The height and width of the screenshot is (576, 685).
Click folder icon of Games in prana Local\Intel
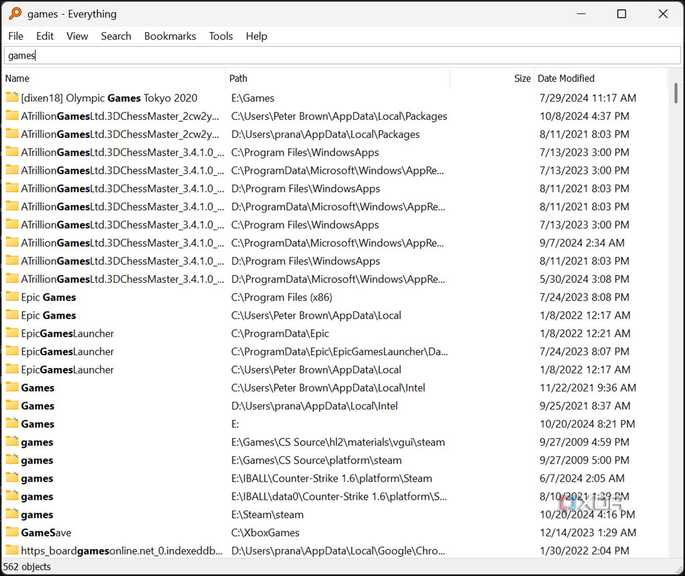click(12, 405)
